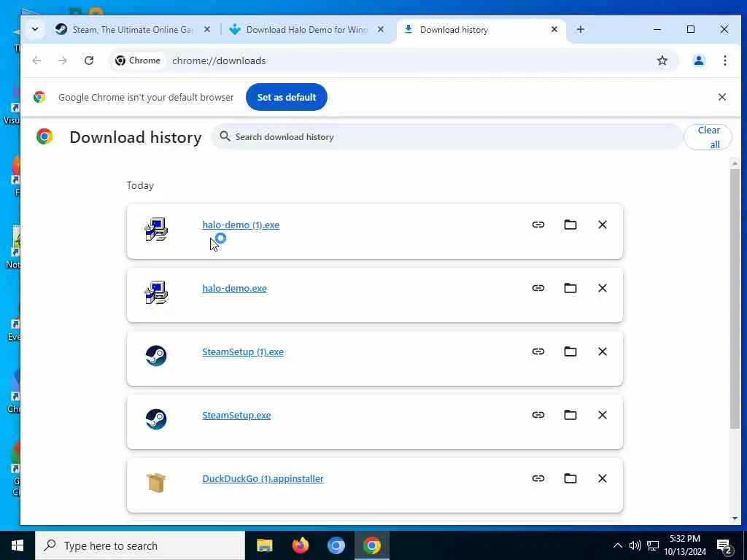The image size is (747, 560).
Task: Open DuckDuckGo (1).appinstaller link
Action: point(263,478)
